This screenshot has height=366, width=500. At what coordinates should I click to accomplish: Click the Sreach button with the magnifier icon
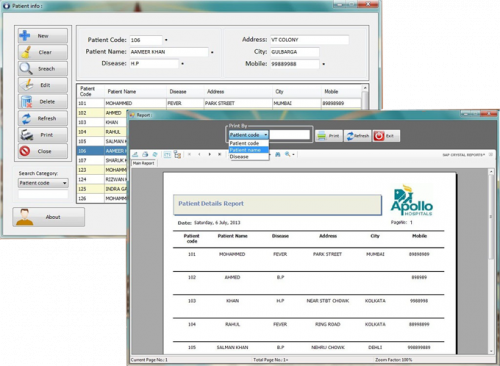point(43,69)
